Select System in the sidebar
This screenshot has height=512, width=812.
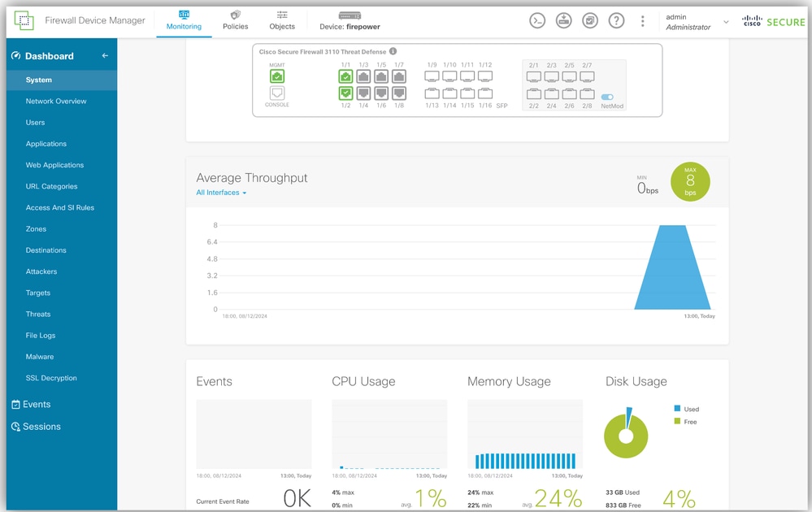click(62, 80)
